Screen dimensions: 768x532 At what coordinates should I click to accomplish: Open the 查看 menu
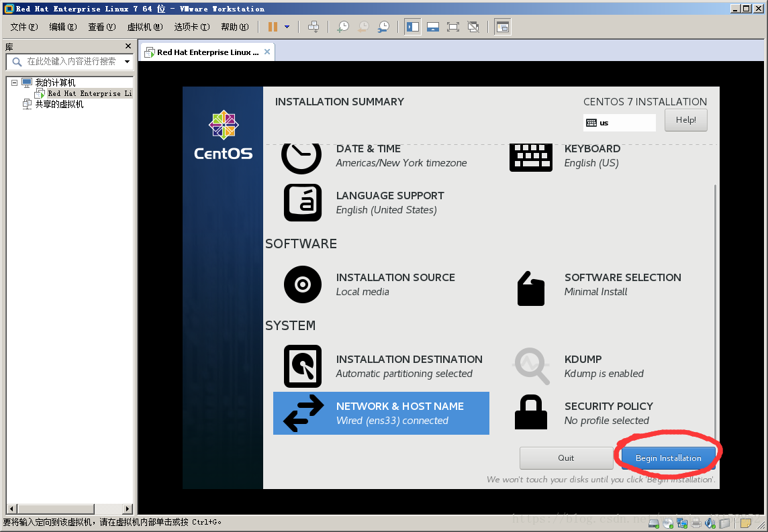pos(102,27)
